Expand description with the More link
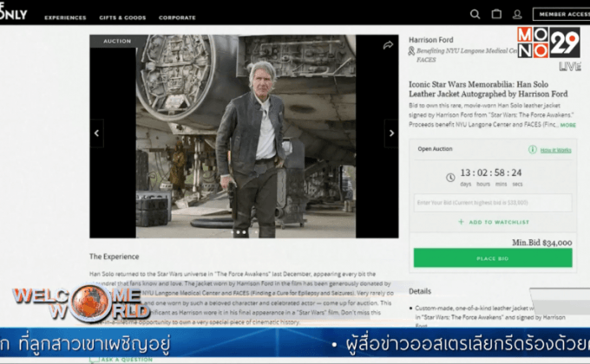Screen dimensions: 590x364 [567, 125]
